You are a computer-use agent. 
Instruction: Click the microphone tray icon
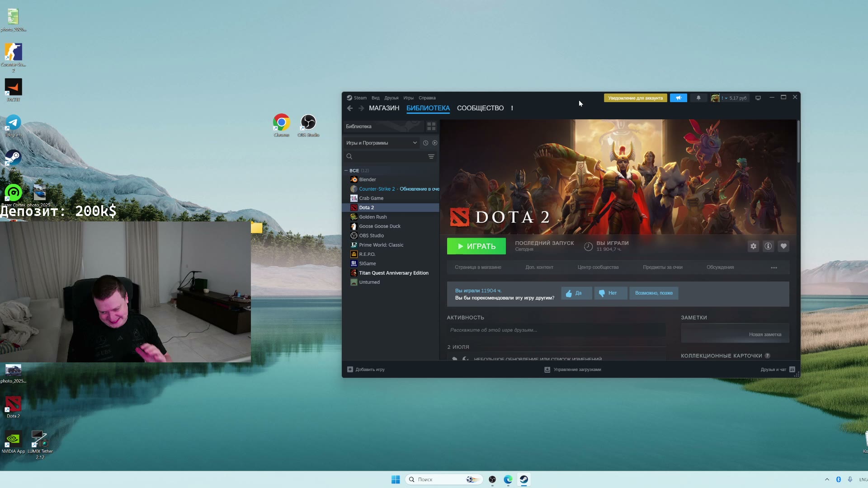850,479
